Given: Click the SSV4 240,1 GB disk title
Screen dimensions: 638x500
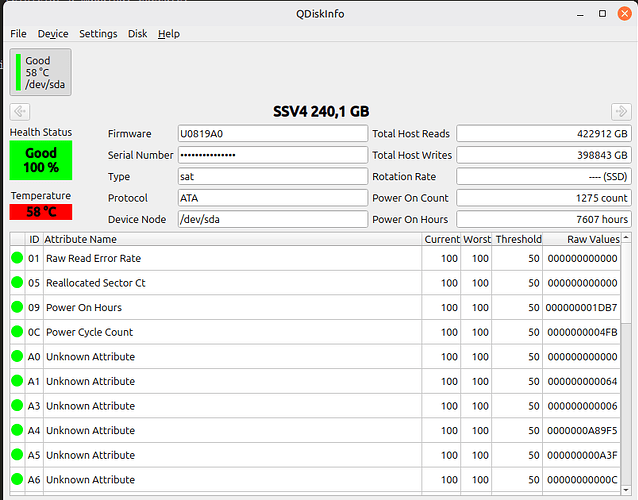Looking at the screenshot, I should 321,111.
